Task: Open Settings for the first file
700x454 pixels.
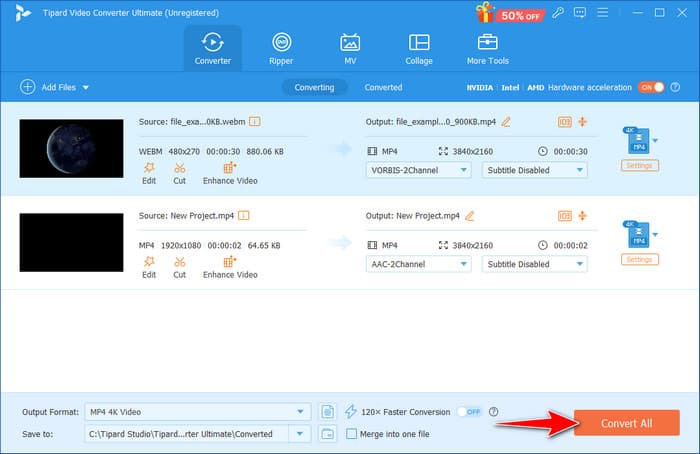Action: click(x=639, y=166)
